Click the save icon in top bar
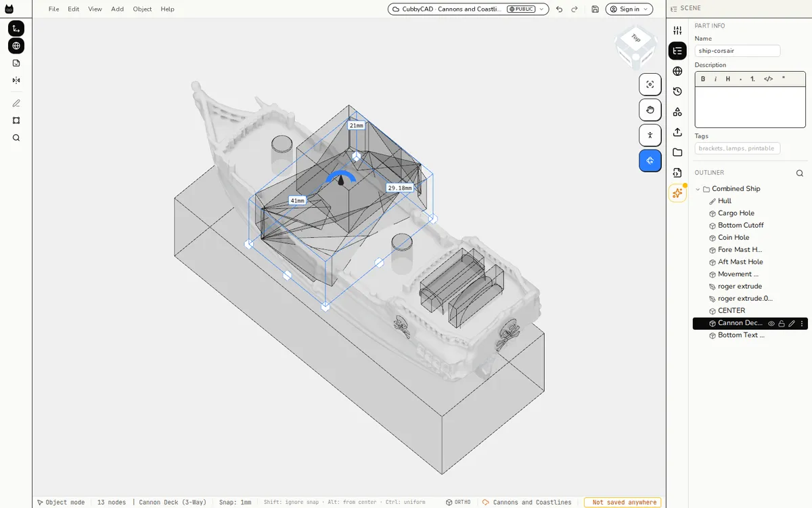The width and height of the screenshot is (812, 508). (x=595, y=9)
